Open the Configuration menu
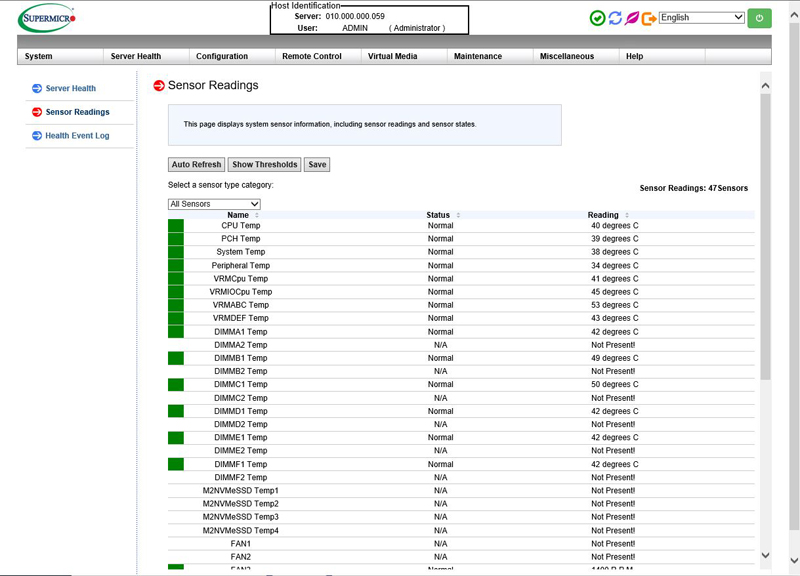The height and width of the screenshot is (576, 800). pyautogui.click(x=222, y=57)
